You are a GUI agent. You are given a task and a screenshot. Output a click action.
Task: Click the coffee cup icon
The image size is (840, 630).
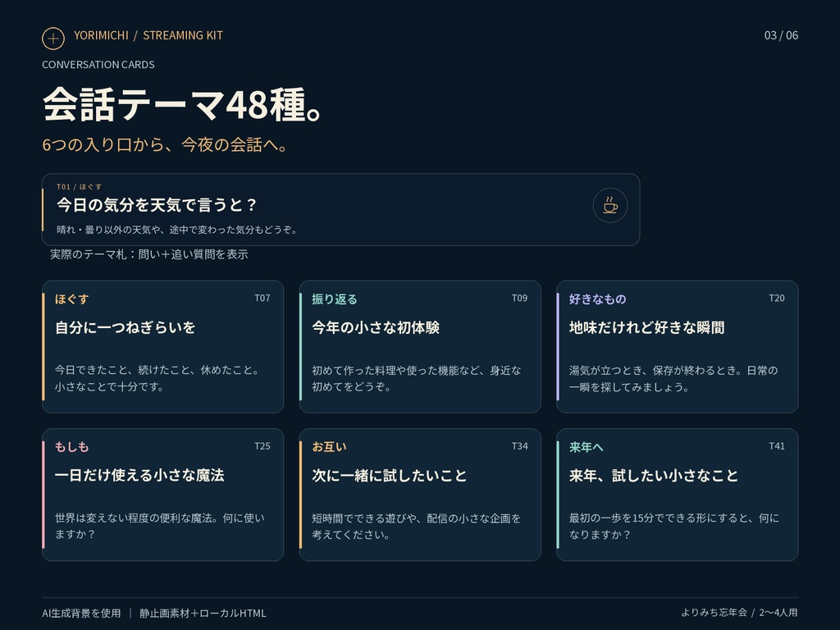pos(609,205)
